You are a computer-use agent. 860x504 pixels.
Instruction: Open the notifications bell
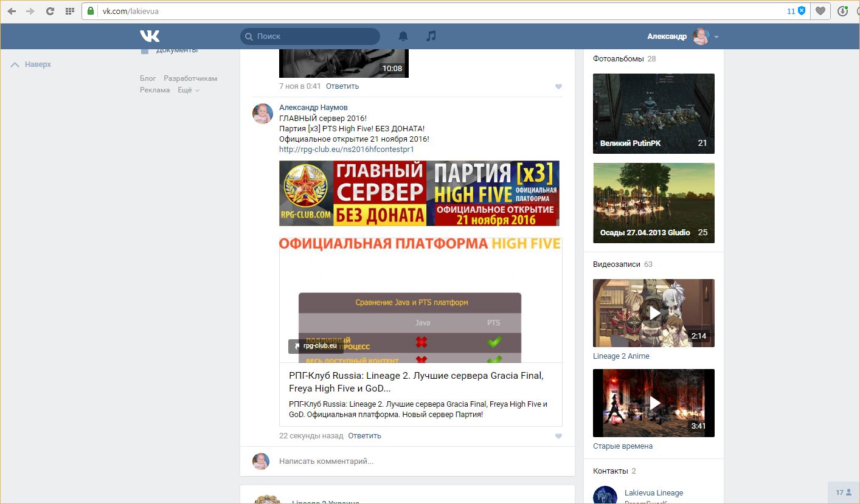point(403,36)
